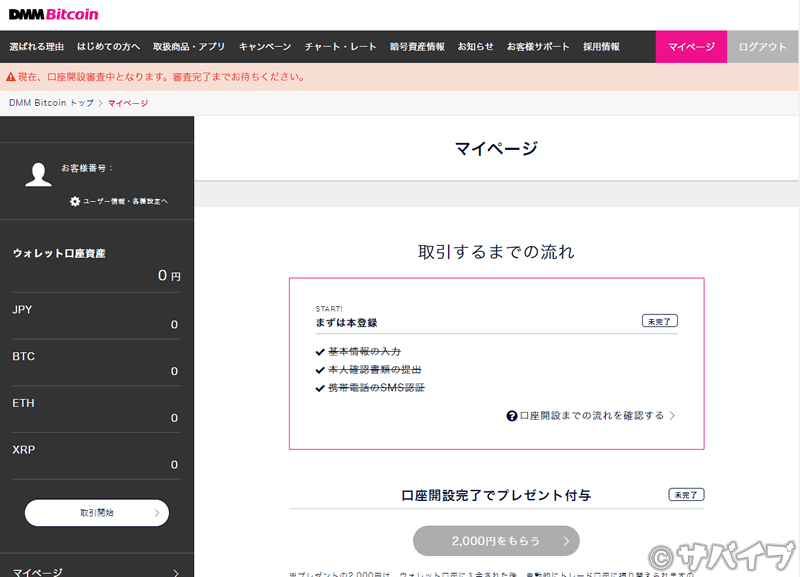Screen dimensions: 800x577
Task: Click the ログアウト button
Action: (762, 46)
